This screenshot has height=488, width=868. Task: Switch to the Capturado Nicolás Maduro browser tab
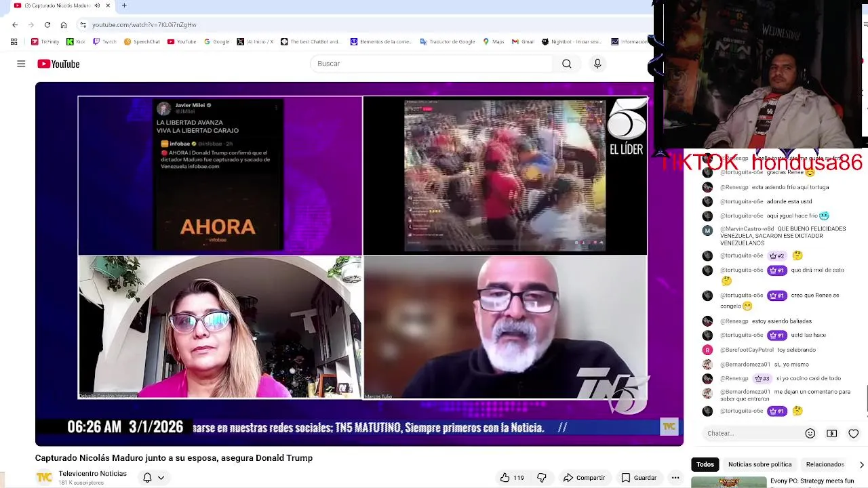click(x=57, y=5)
